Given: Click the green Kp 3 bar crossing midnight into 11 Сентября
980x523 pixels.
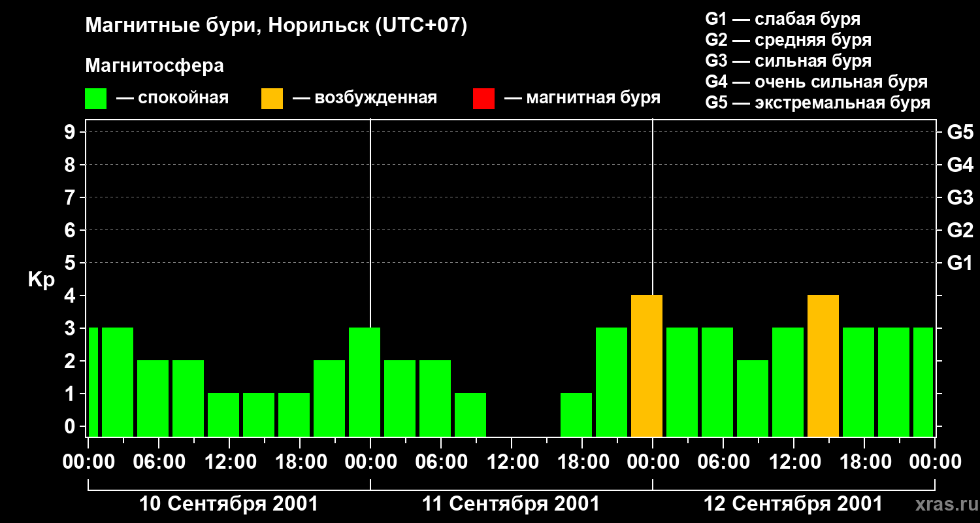Looking at the screenshot, I should [365, 382].
